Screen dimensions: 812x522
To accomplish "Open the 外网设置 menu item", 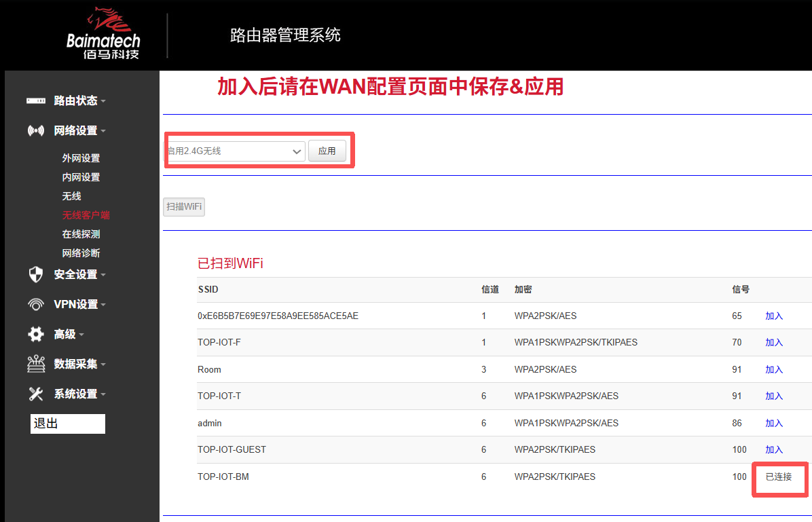I will [81, 157].
